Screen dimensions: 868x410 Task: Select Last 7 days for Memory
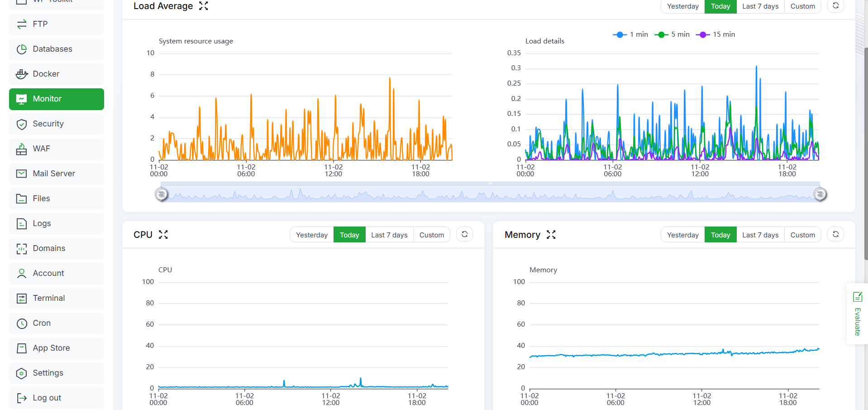click(x=760, y=235)
